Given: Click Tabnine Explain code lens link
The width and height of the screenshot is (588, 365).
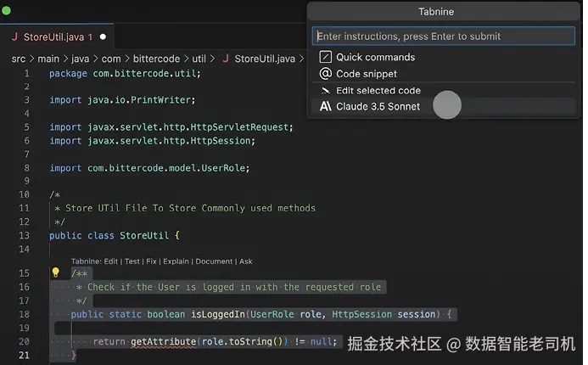Looking at the screenshot, I should (176, 261).
